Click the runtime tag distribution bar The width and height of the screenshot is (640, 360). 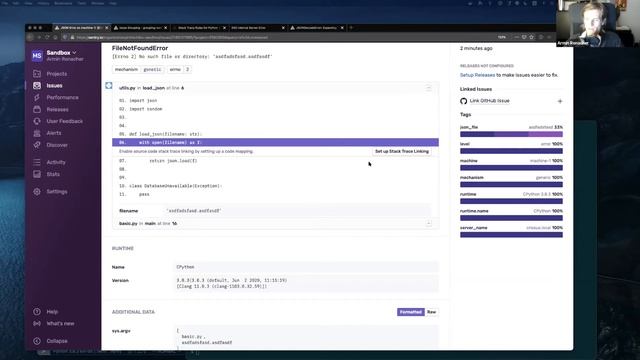tap(511, 201)
